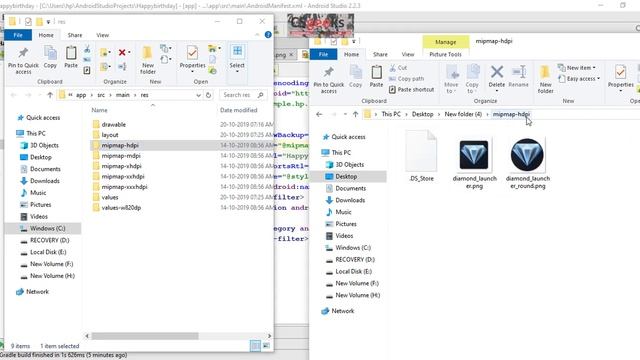Open Downloads in mipmap-hdpi window sidebar

click(350, 200)
